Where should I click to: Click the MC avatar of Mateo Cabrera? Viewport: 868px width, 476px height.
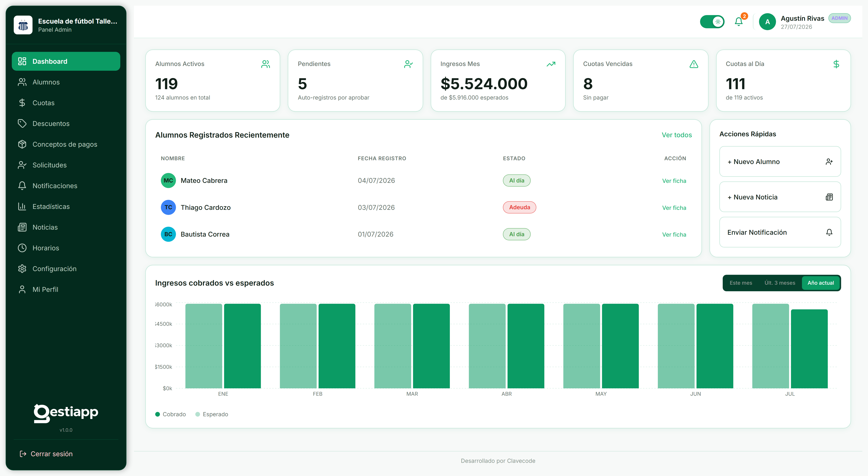168,180
